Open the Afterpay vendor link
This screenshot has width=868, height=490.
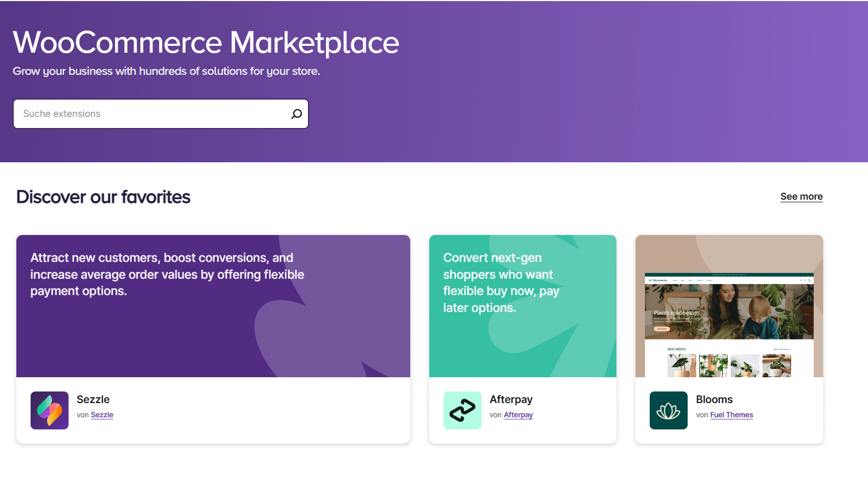[x=518, y=415]
